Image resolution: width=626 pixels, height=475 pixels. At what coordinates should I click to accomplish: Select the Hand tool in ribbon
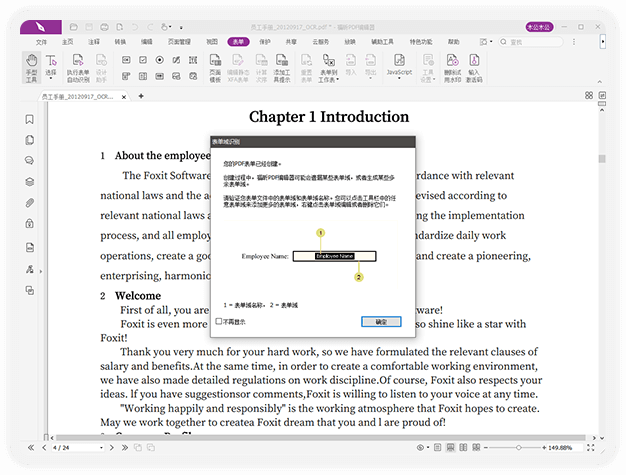click(x=32, y=68)
